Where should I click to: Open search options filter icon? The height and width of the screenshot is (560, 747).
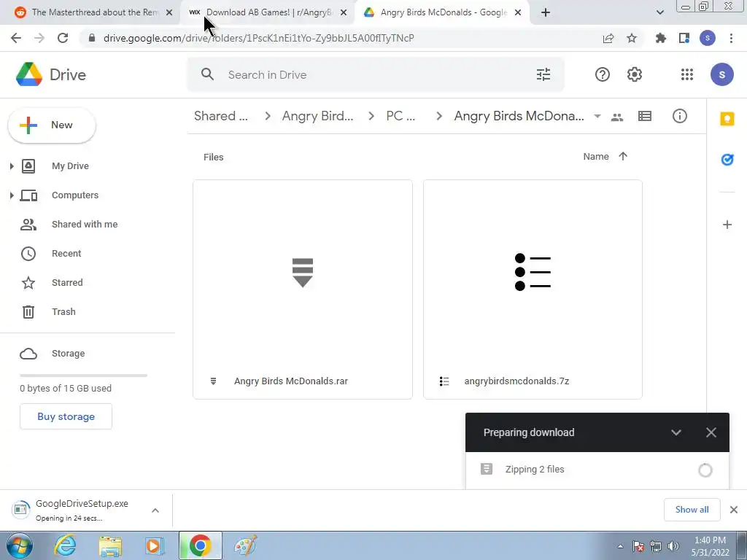(x=543, y=74)
